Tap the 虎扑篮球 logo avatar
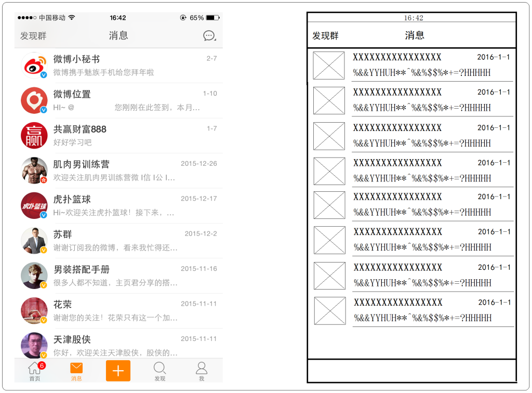Screen dimensions: 532x393 (x=34, y=205)
